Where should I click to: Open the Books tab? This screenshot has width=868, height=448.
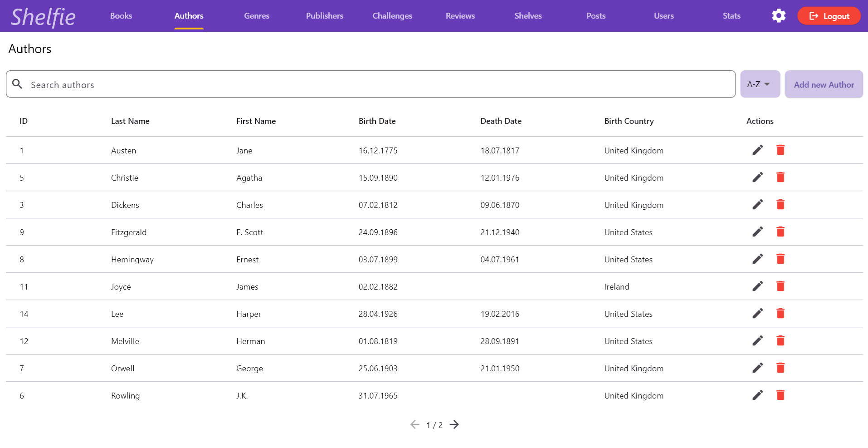pyautogui.click(x=121, y=16)
